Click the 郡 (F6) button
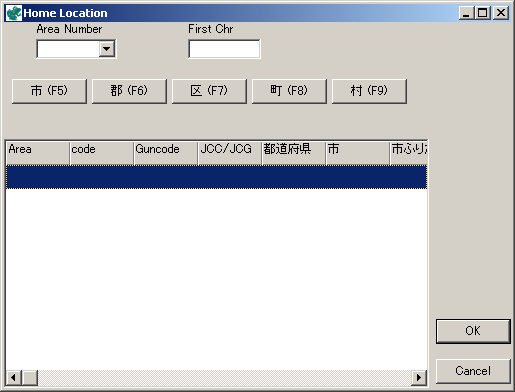The width and height of the screenshot is (515, 392). click(x=129, y=91)
